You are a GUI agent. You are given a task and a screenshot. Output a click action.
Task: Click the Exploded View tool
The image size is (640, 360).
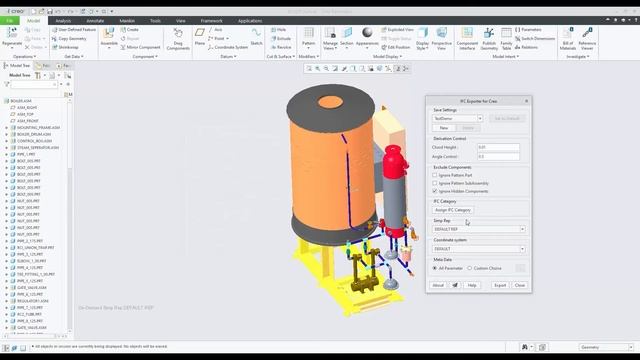pos(398,30)
